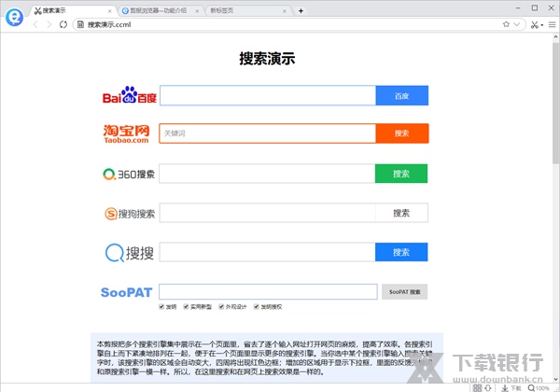Click the scrollbar down arrow
The width and height of the screenshot is (560, 392).
click(556, 379)
